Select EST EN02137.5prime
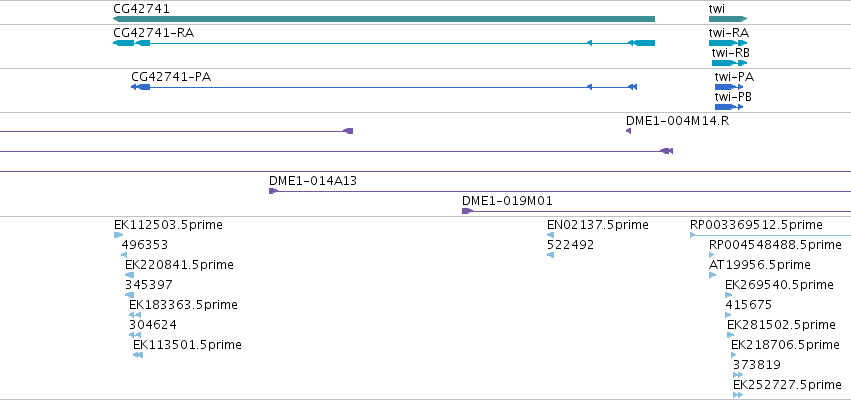This screenshot has height=400, width=851. point(598,225)
